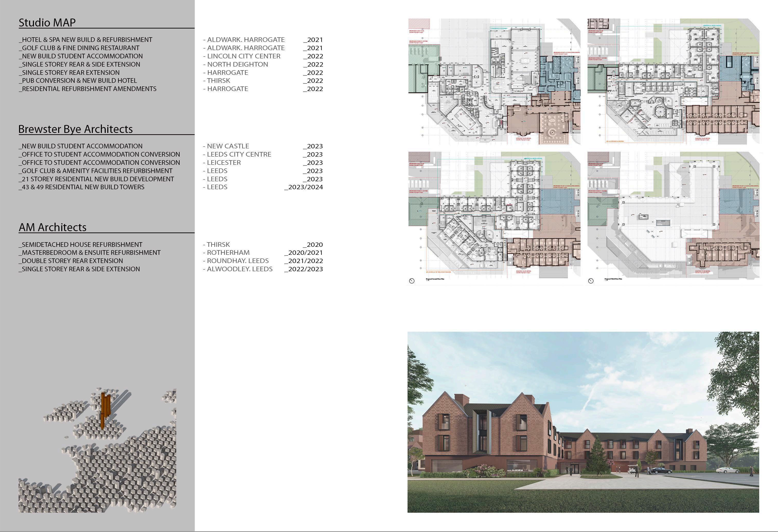
Task: Select Pub Conversion & New Build Hotel entry
Action: 78,81
